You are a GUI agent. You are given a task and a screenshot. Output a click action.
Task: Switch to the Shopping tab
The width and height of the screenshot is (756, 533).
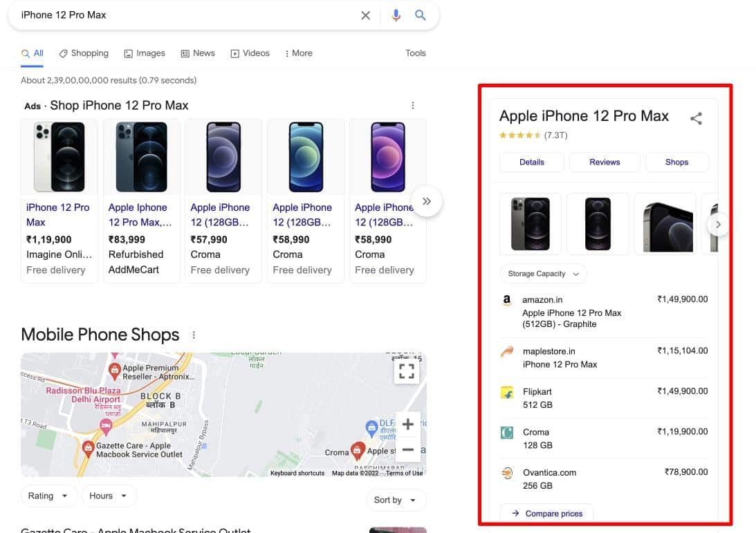pos(84,53)
